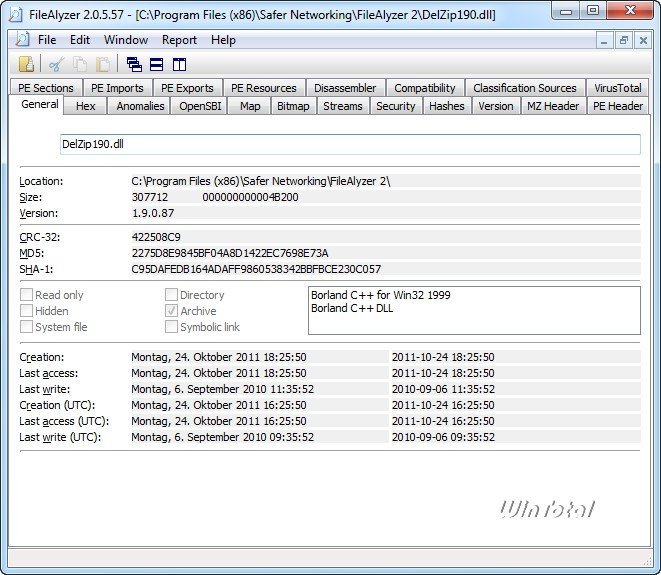This screenshot has width=661, height=575.
Task: Open the Help menu
Action: 223,40
